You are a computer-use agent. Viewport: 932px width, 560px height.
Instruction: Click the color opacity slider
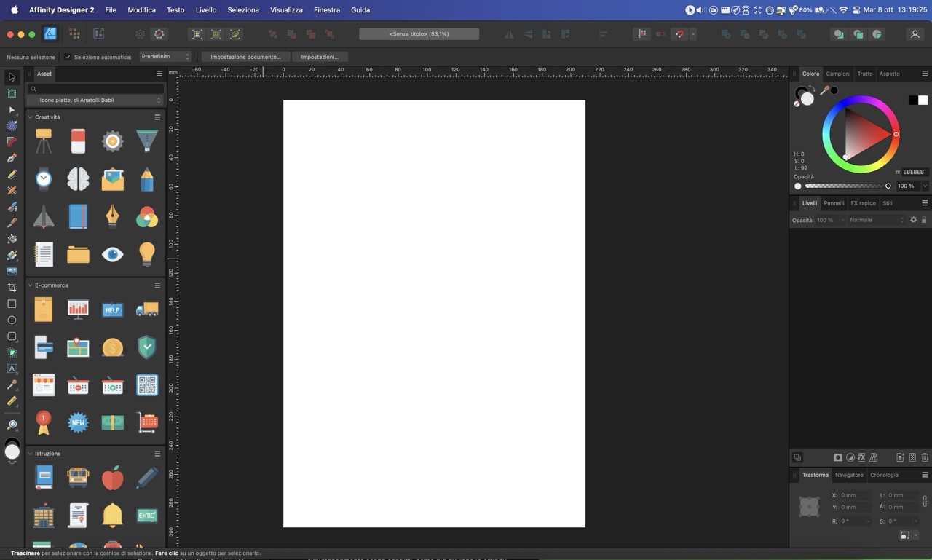tap(846, 186)
